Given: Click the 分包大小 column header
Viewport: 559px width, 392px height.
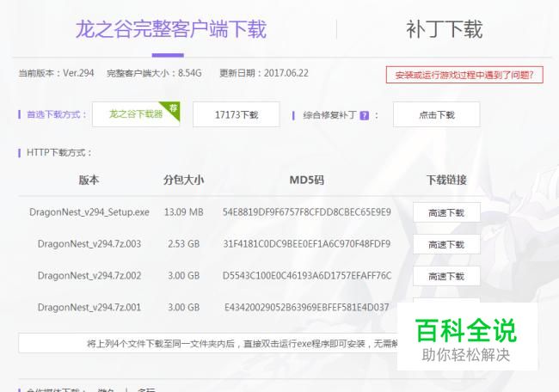Looking at the screenshot, I should pyautogui.click(x=183, y=180).
